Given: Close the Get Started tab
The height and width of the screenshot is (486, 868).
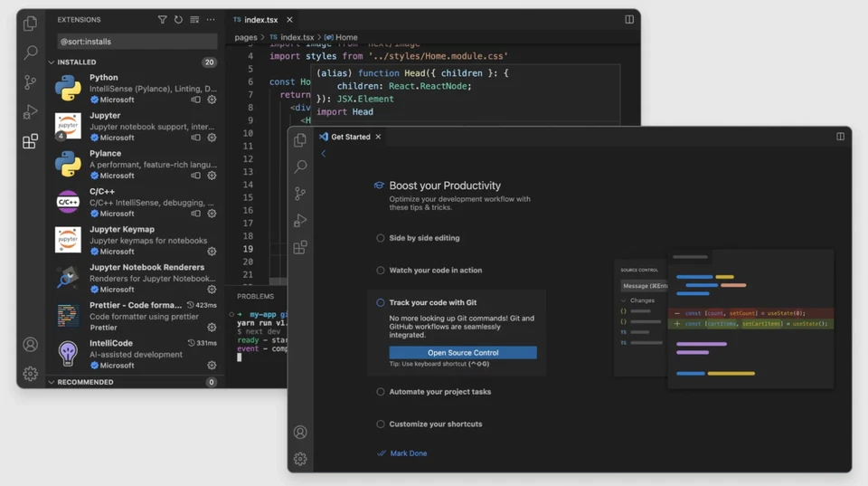Looking at the screenshot, I should coord(378,137).
